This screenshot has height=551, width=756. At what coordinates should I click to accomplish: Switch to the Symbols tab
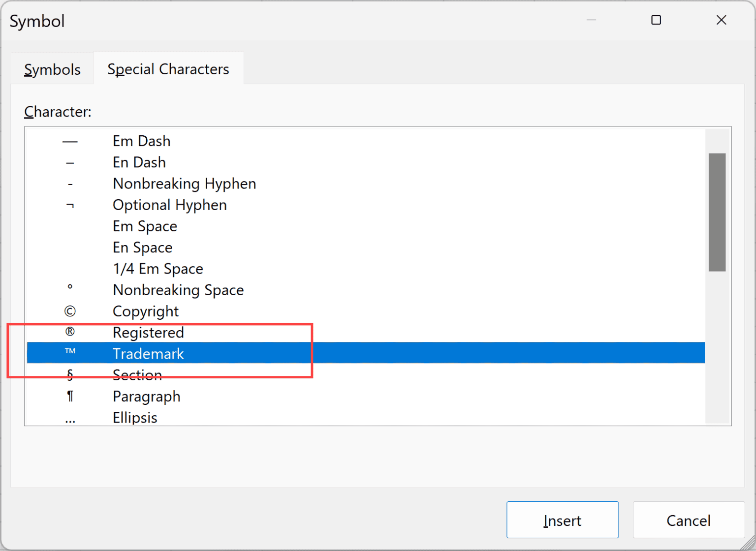(52, 69)
